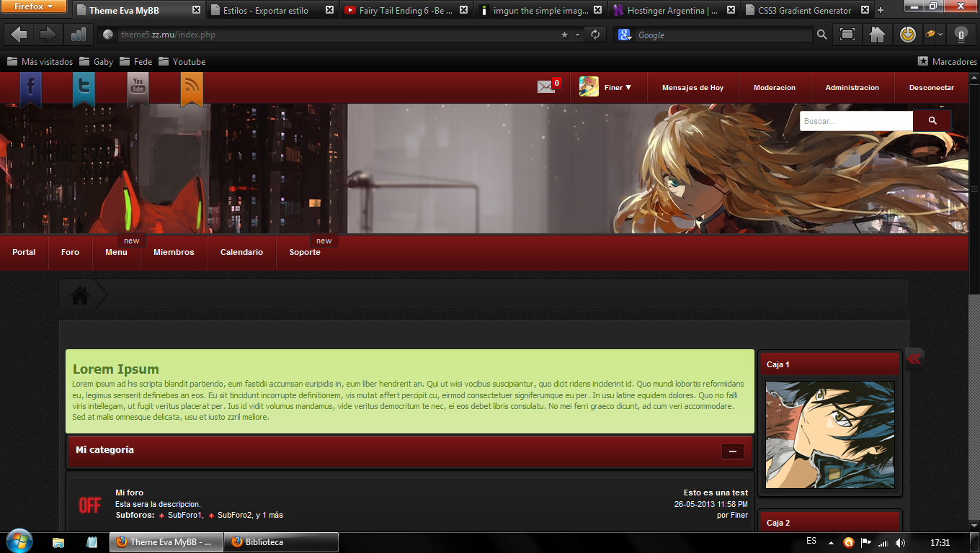This screenshot has width=980, height=553.
Task: Check private messages envelope icon
Action: click(546, 87)
